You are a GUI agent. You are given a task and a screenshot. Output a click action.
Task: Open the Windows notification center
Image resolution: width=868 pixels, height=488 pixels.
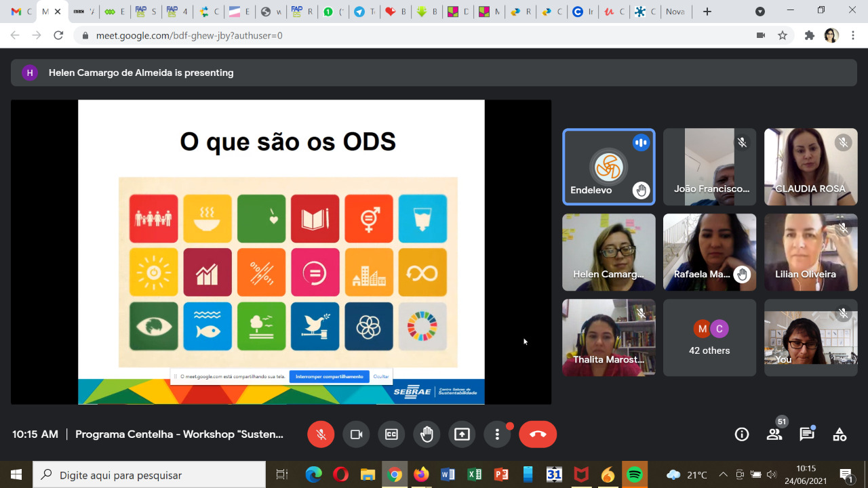click(x=846, y=474)
